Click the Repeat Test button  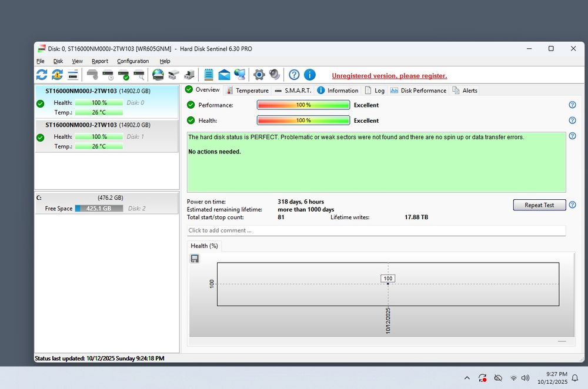coord(539,205)
